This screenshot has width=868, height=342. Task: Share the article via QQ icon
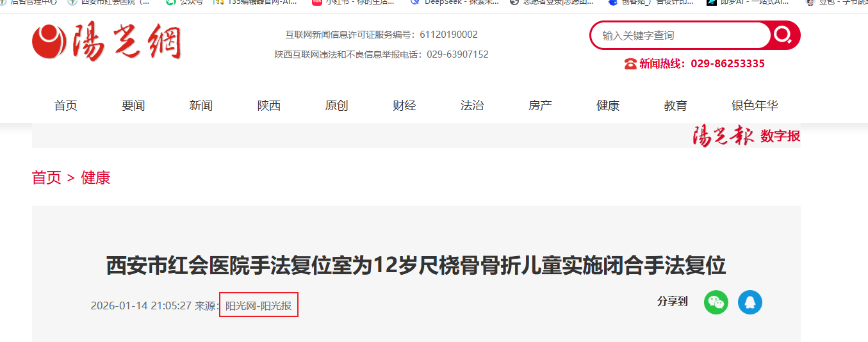[750, 302]
